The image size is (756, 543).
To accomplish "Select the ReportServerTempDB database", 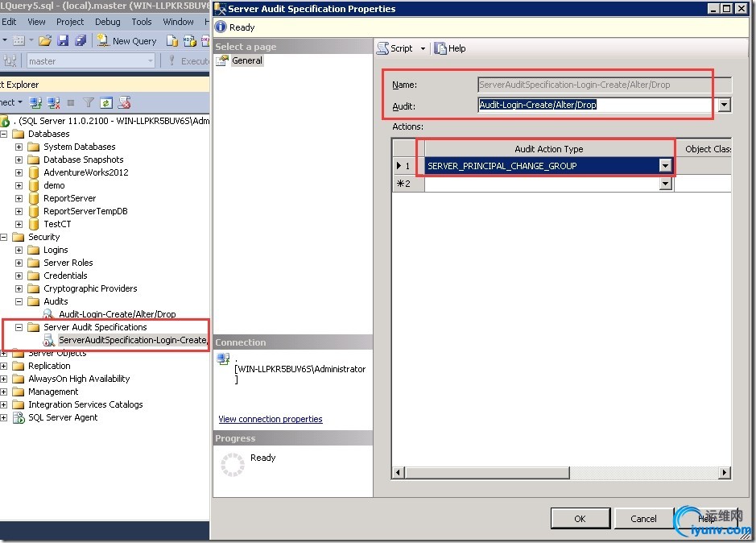I will (x=85, y=211).
